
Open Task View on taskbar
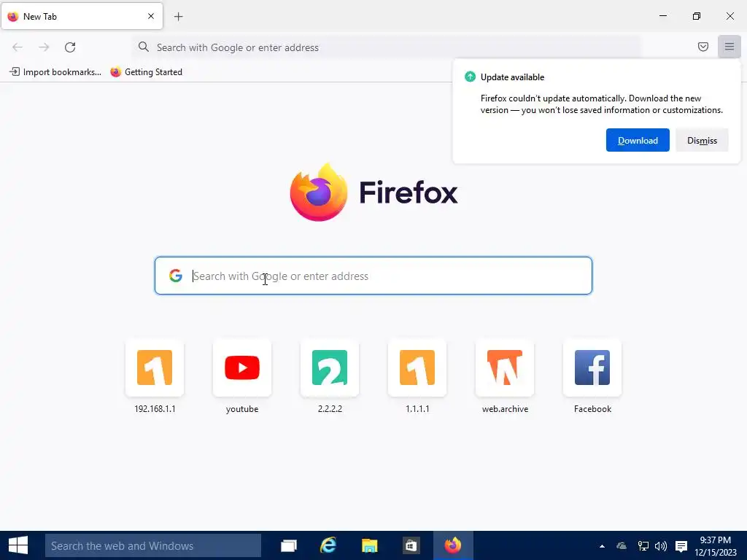tap(289, 545)
